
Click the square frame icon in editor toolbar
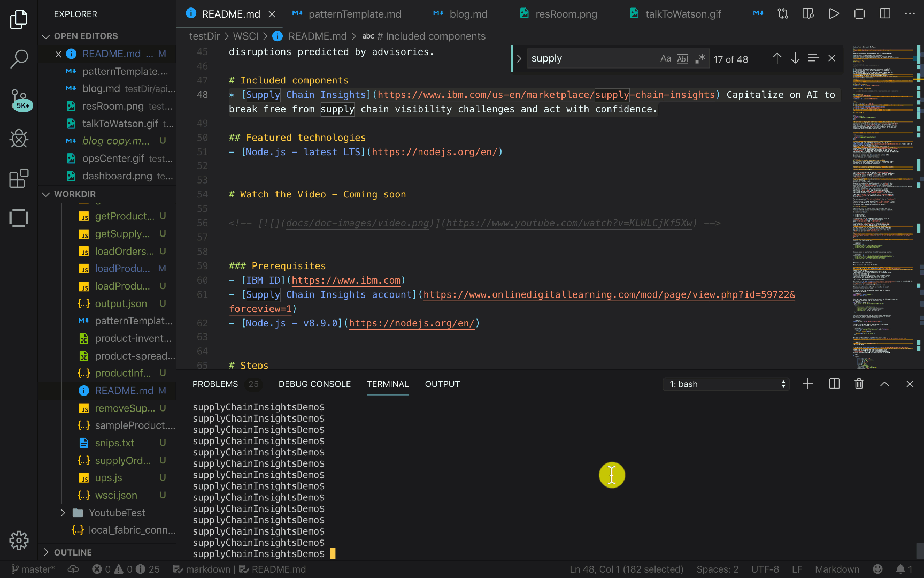tap(859, 13)
